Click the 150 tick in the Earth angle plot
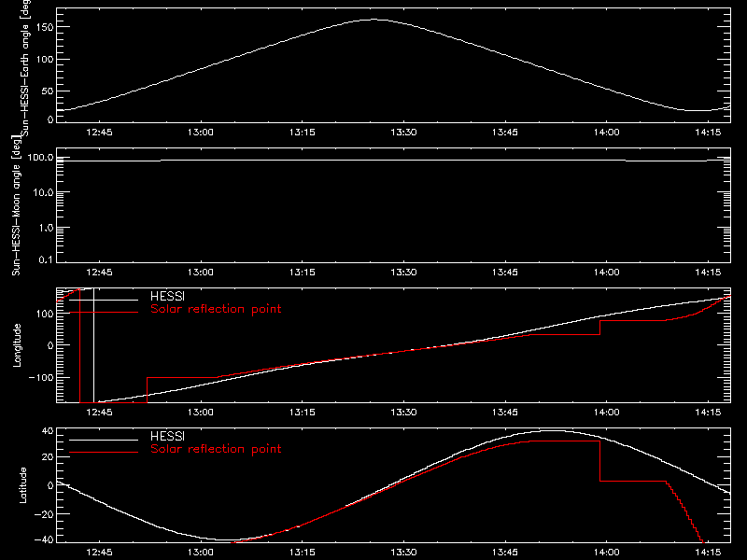 (44, 28)
